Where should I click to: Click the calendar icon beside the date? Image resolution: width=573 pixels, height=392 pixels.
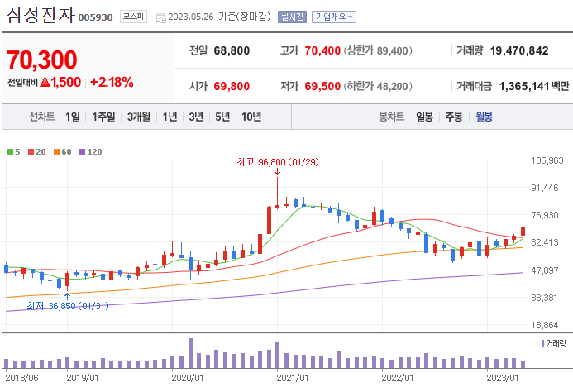coord(160,17)
